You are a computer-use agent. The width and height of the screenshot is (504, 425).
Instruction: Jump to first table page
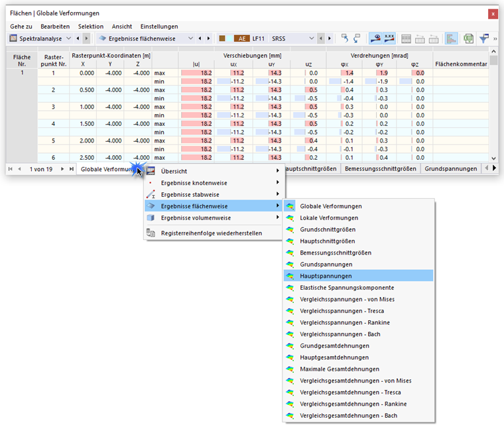11,169
